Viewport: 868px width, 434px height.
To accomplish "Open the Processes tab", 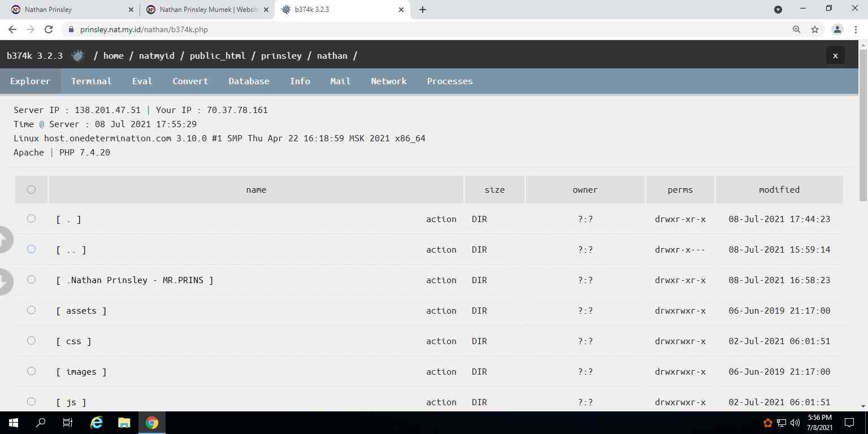I will pyautogui.click(x=450, y=81).
